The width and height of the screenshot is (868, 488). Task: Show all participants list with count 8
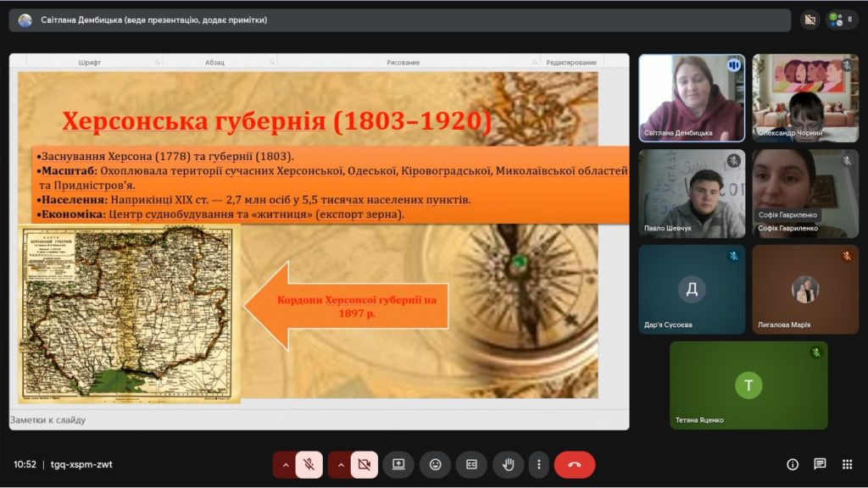(x=842, y=19)
